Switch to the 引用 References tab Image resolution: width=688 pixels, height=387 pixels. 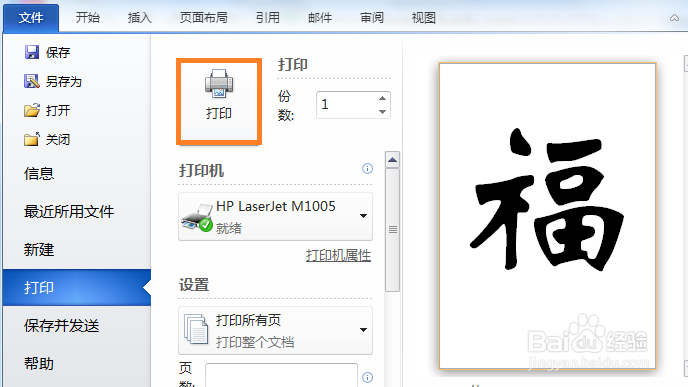tap(268, 18)
